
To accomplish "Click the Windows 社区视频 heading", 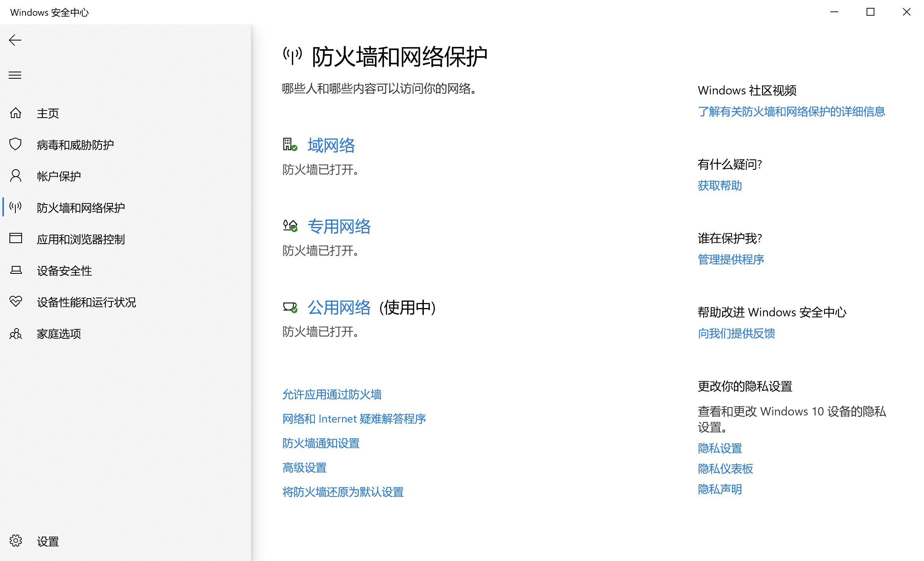I will pos(747,90).
